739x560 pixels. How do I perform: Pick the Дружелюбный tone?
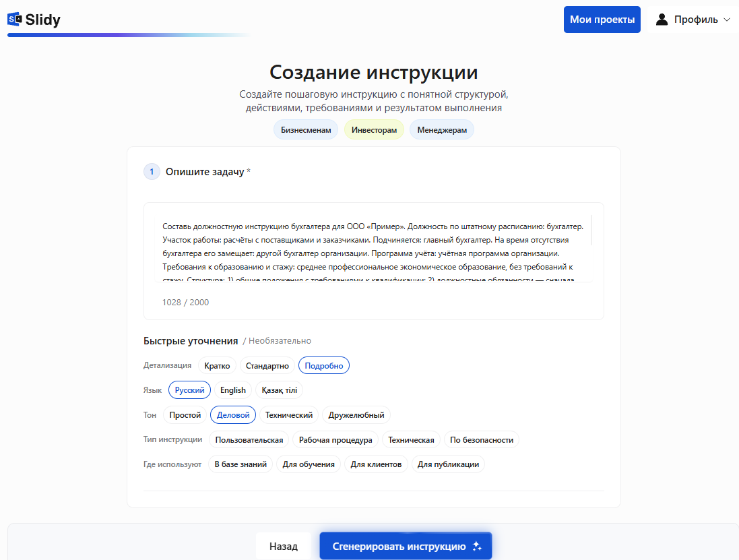click(356, 415)
